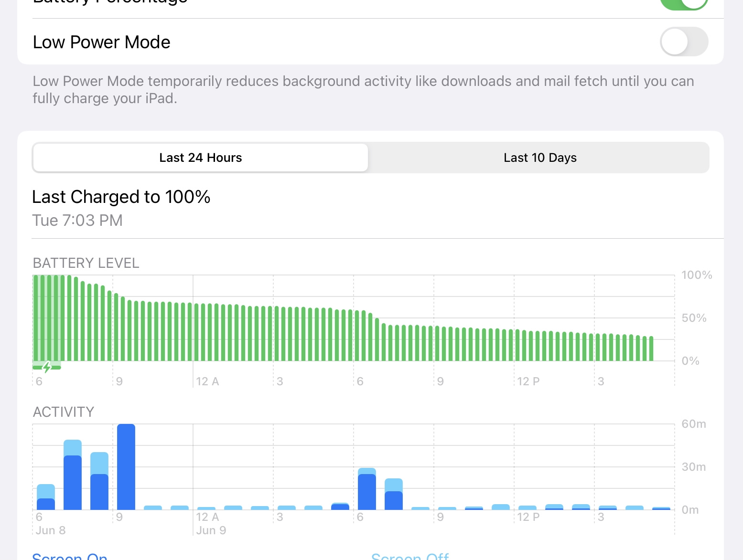Tap the battery level bar at 12 A
The width and height of the screenshot is (743, 560).
tap(196, 332)
